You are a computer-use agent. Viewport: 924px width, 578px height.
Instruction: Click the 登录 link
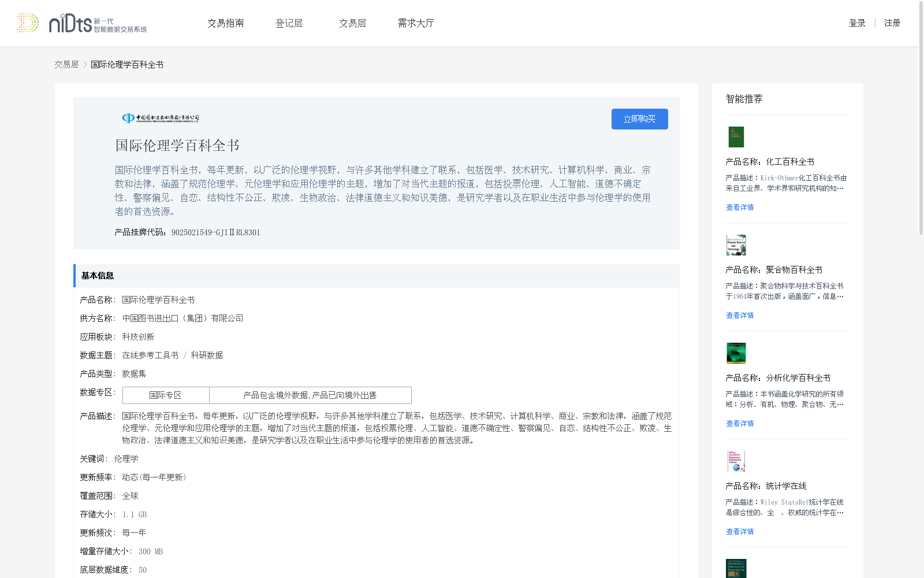[x=857, y=23]
